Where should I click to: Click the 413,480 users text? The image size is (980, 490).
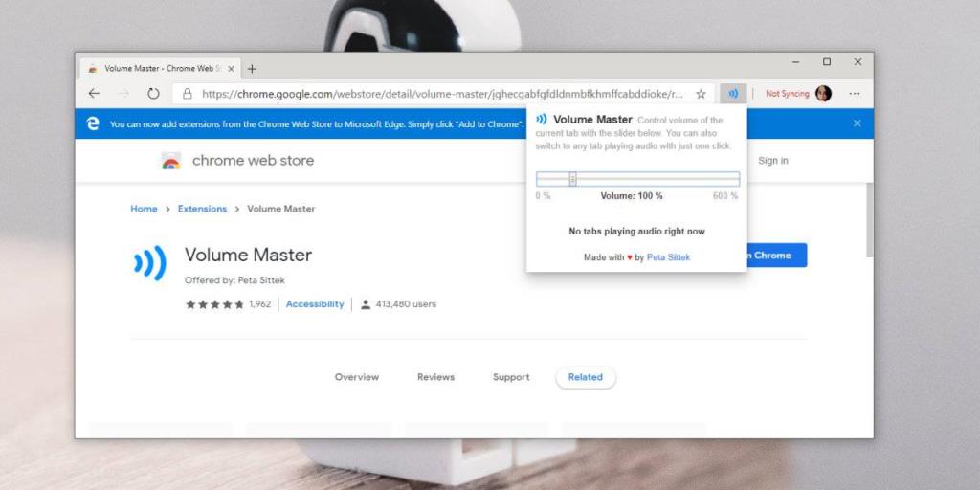[406, 304]
